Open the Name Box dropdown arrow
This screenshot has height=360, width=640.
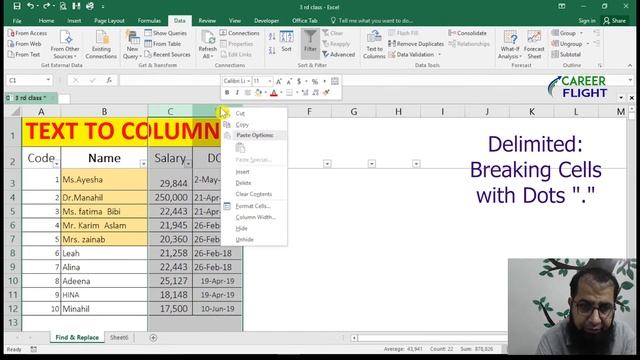(x=48, y=80)
